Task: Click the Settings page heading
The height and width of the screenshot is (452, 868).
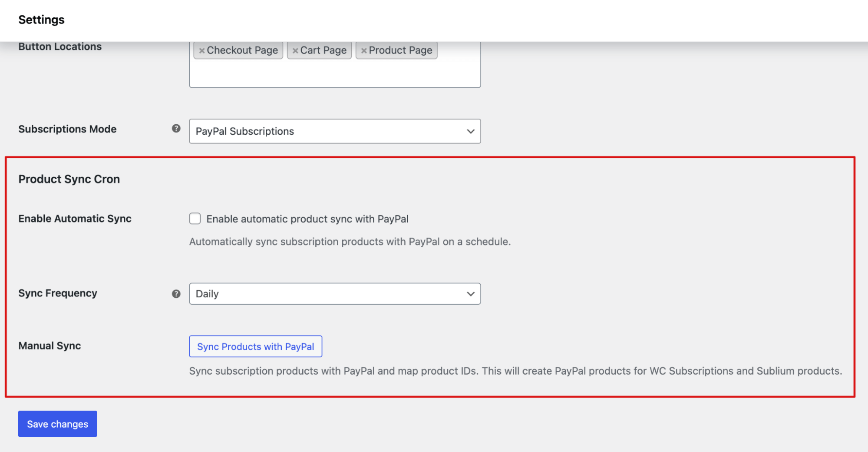Action: [x=41, y=20]
